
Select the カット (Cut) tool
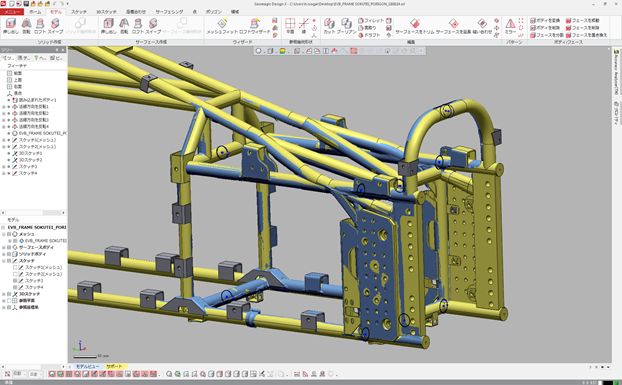329,26
